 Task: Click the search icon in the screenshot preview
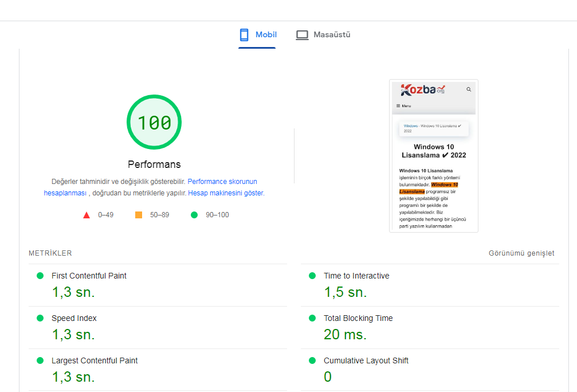[469, 89]
